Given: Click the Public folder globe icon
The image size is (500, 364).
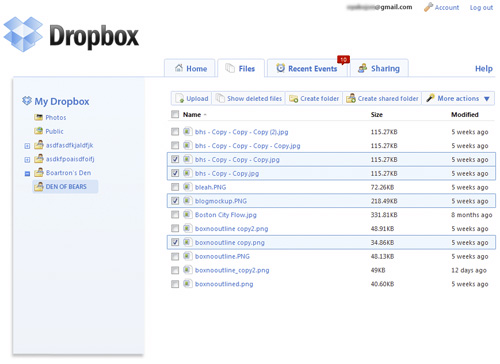Looking at the screenshot, I should (x=38, y=131).
